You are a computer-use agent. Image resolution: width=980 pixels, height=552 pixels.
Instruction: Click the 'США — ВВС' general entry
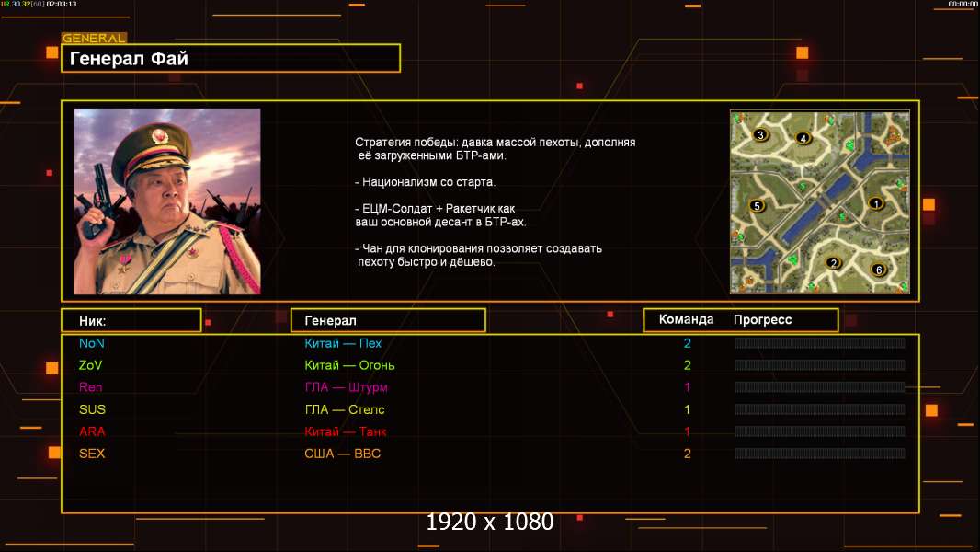(343, 454)
